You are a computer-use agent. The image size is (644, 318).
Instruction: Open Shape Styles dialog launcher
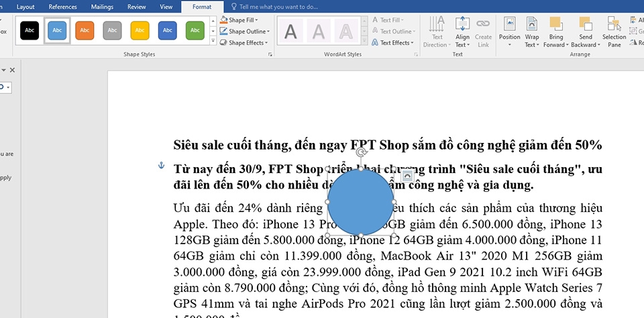[270, 54]
